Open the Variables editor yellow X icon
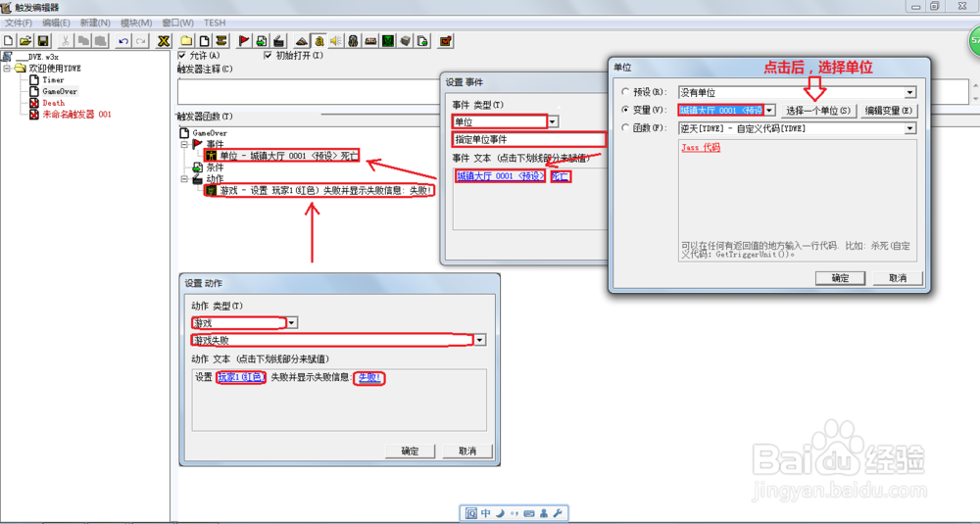Screen dimensions: 980x524 pos(163,41)
